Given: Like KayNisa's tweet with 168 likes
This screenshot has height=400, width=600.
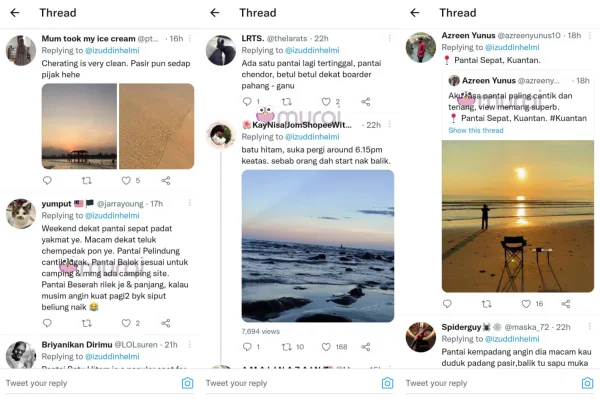Looking at the screenshot, I should pyautogui.click(x=327, y=347).
